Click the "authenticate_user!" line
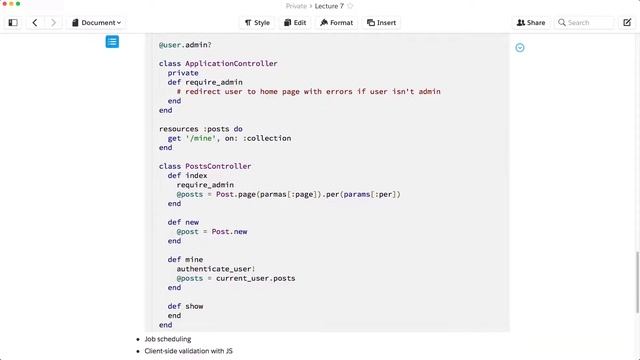The width and height of the screenshot is (640, 360). click(x=216, y=269)
